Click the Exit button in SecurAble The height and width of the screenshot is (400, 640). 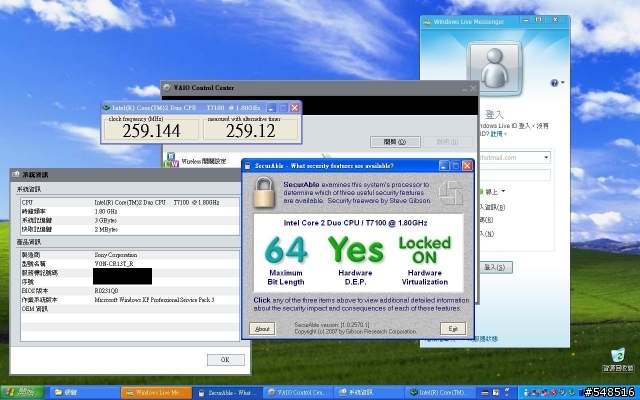453,329
